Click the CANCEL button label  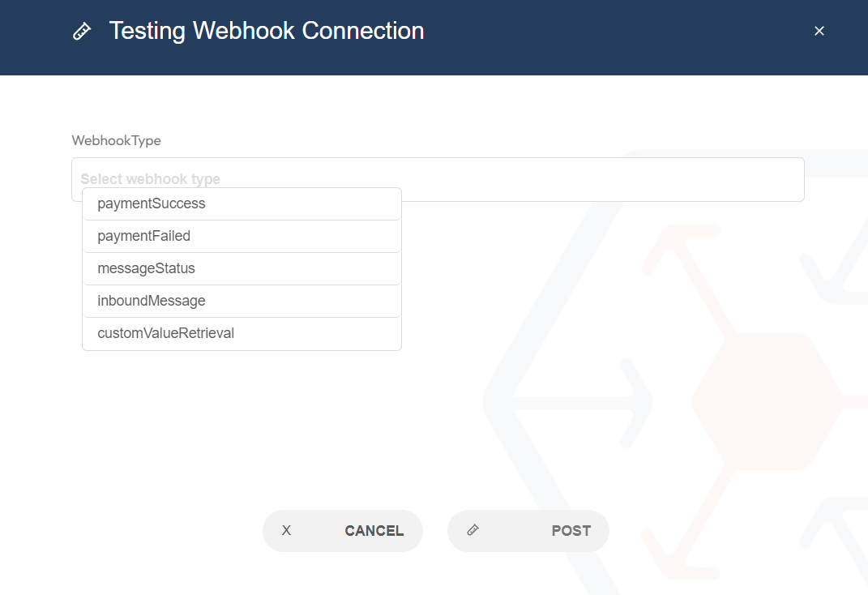coord(374,531)
